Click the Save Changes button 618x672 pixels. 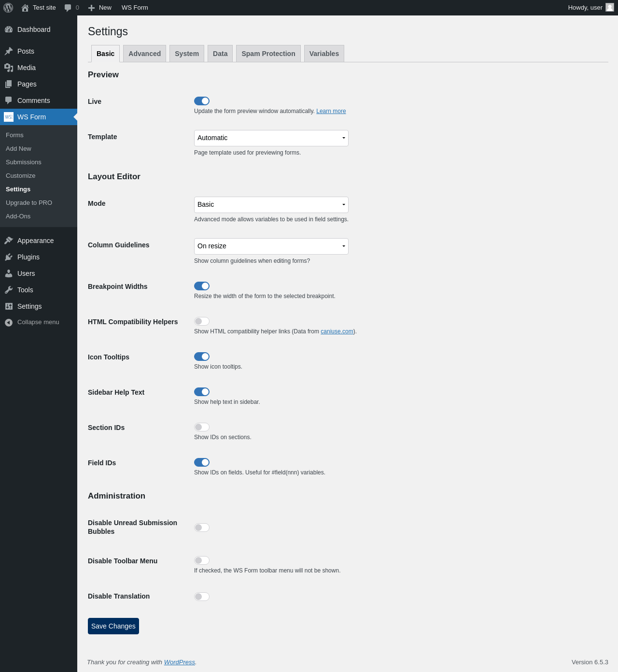pyautogui.click(x=113, y=626)
